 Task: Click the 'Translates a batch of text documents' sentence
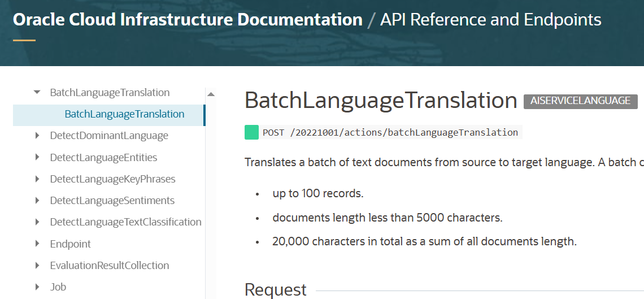tap(444, 162)
